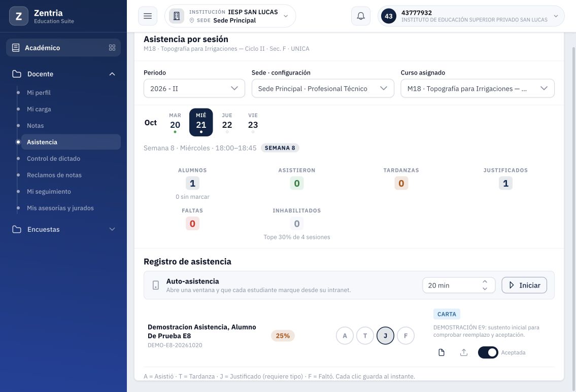This screenshot has height=392, width=576.
Task: Open the Curso asignado dropdown
Action: (478, 88)
